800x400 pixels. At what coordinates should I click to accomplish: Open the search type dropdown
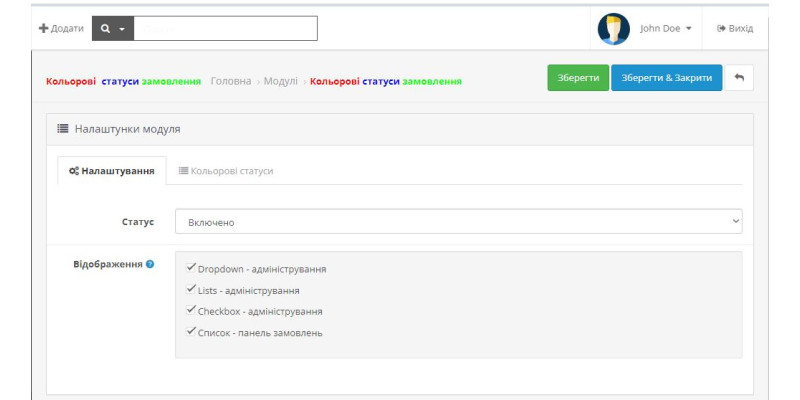coord(113,29)
